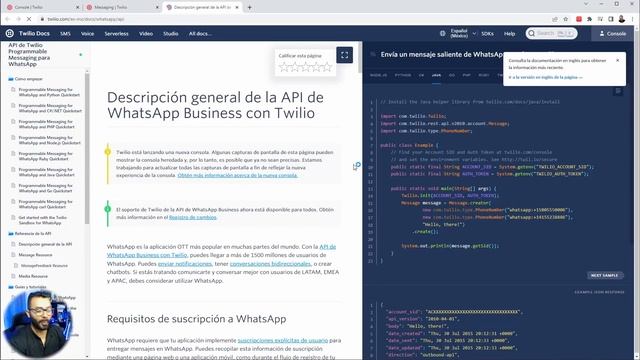Close the Messaging | Twilio tab
Image resolution: width=640 pixels, height=360 pixels.
158,7
